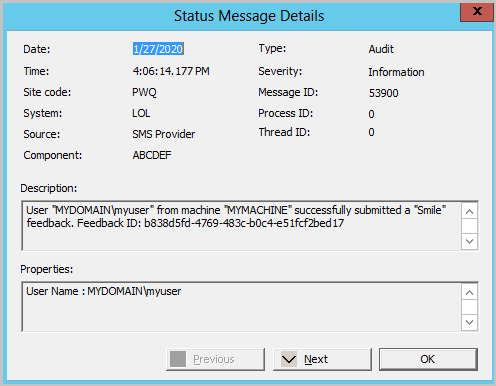This screenshot has height=386, width=496.
Task: Click the Process ID value 0
Action: 371,114
